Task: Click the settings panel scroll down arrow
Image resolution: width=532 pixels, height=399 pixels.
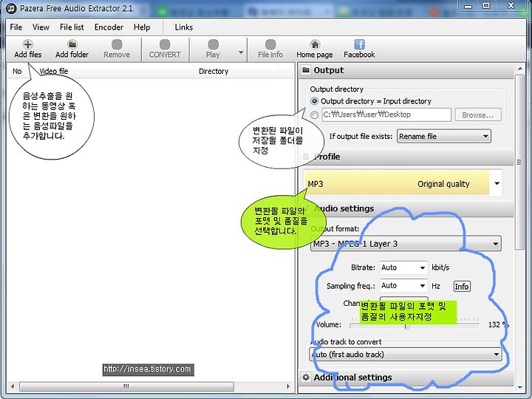Action: [519, 387]
